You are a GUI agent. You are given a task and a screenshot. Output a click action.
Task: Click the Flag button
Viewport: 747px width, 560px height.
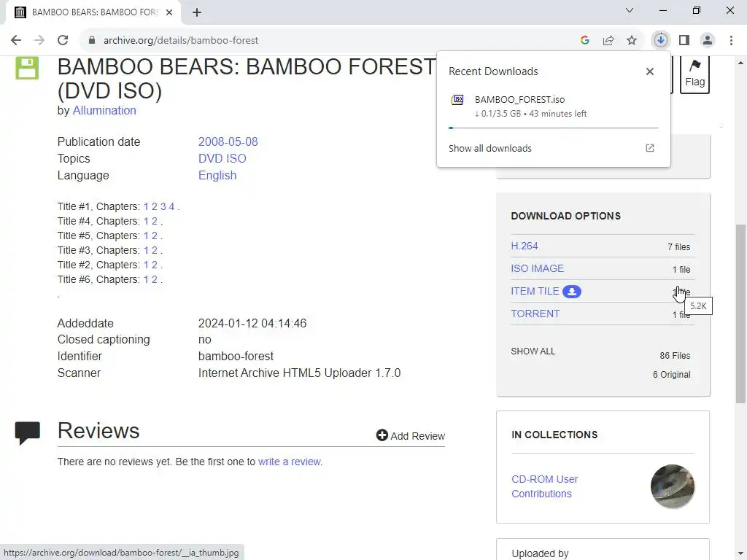(x=694, y=74)
